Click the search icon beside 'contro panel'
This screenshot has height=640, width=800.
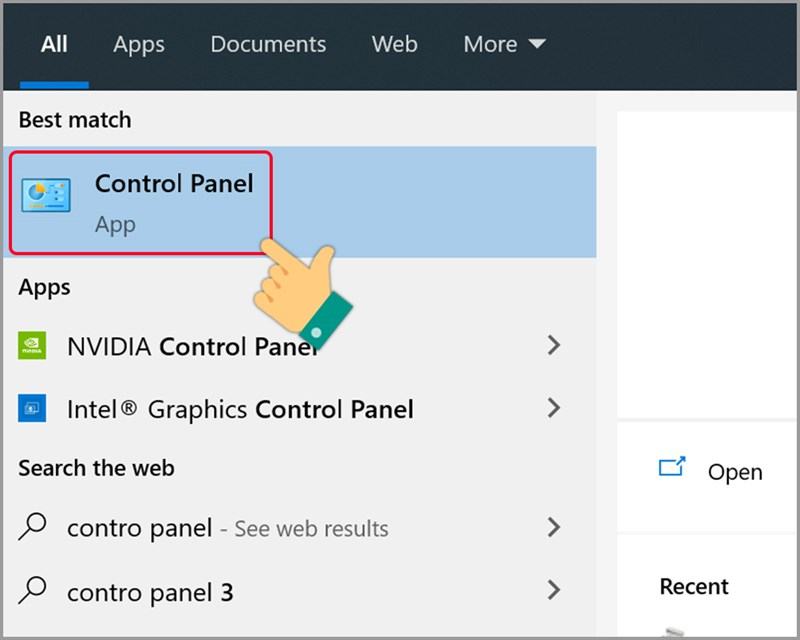click(x=33, y=526)
